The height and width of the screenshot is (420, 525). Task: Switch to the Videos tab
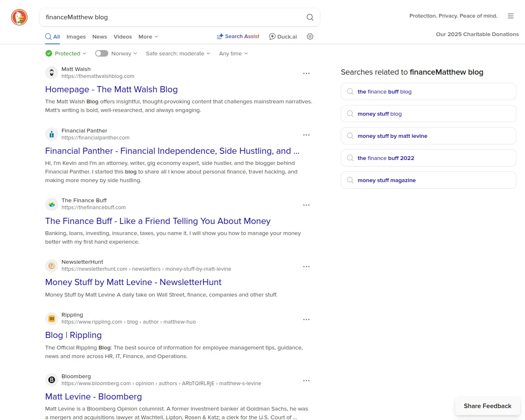[x=123, y=37]
